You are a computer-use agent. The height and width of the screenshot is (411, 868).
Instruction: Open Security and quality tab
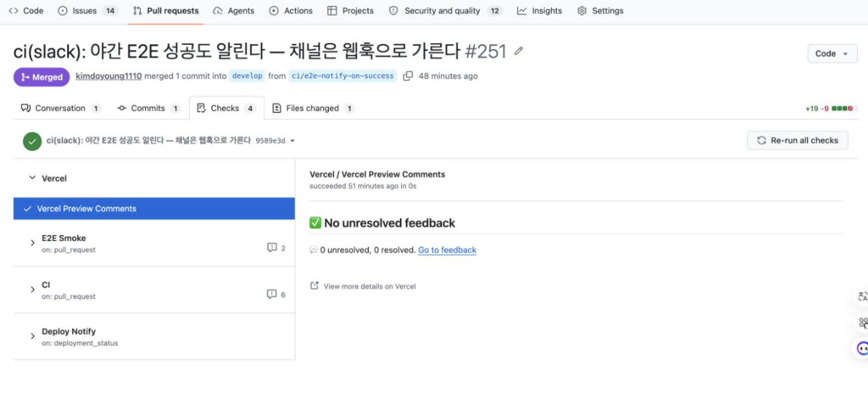[x=445, y=11]
